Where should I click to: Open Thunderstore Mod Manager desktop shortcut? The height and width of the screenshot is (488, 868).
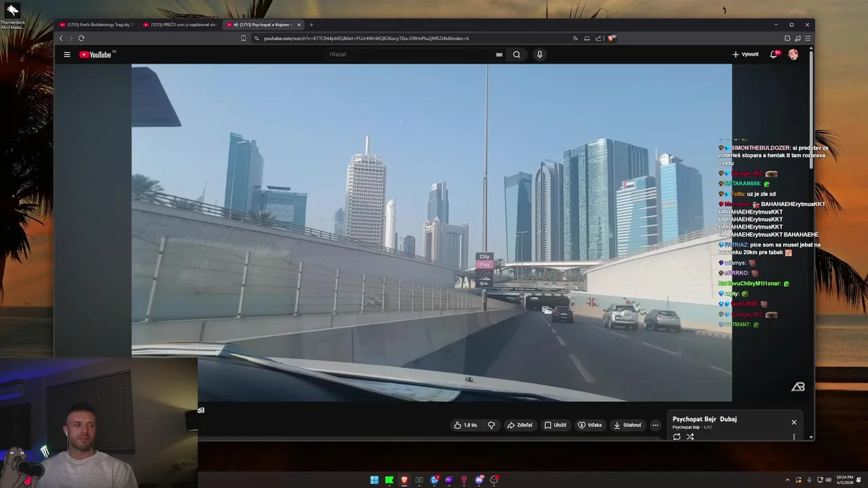pos(12,16)
